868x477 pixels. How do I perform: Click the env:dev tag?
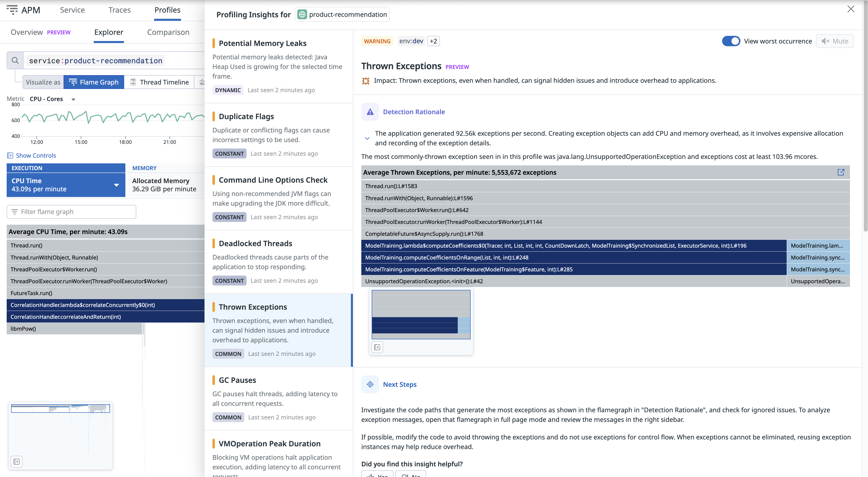tap(411, 41)
